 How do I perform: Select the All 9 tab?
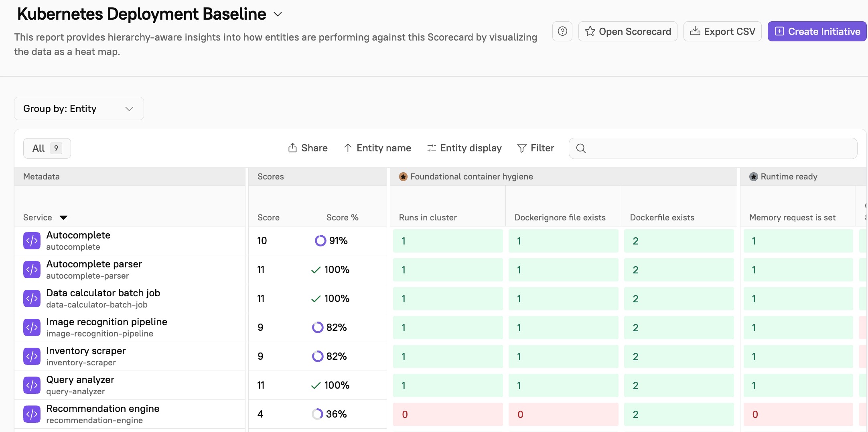click(x=47, y=148)
